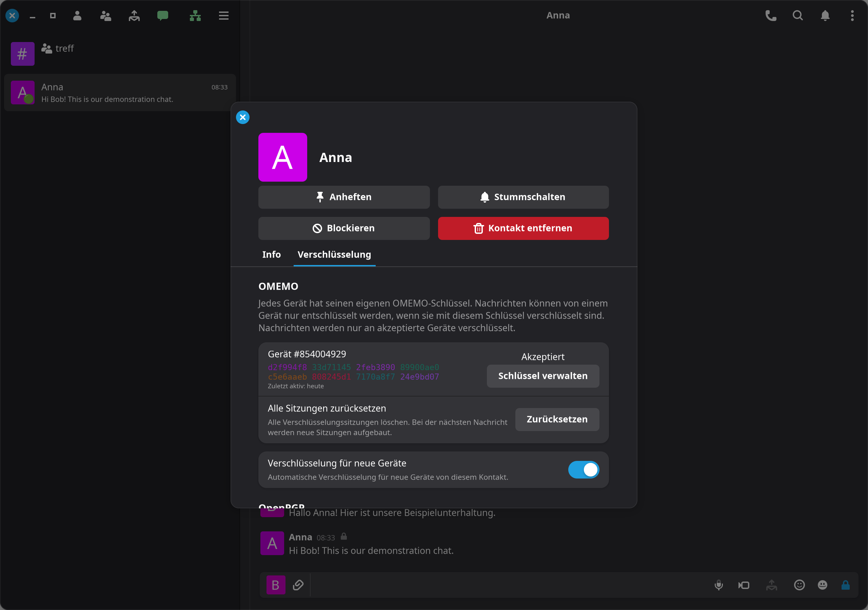Record a voice message with microphone icon
The image size is (868, 610).
[719, 585]
